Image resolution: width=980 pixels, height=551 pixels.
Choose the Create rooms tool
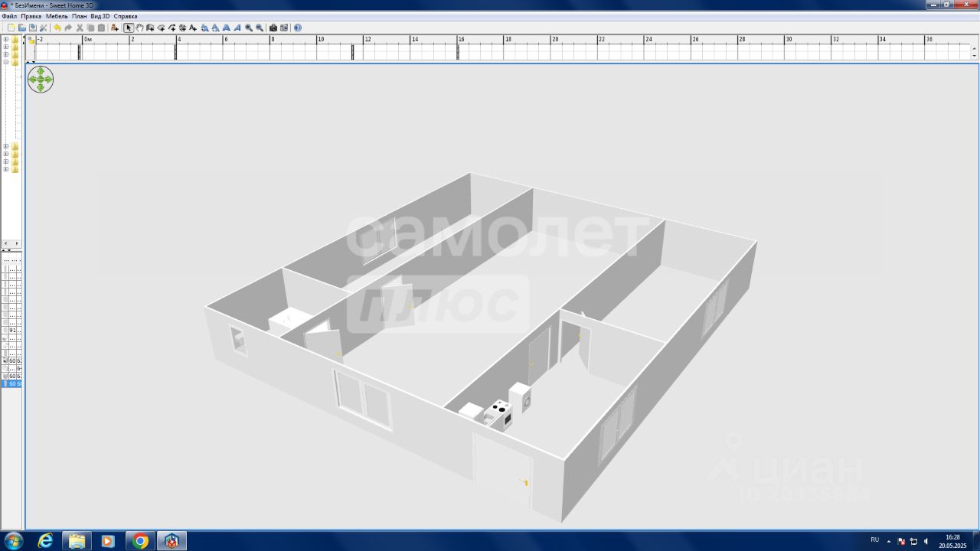coord(162,28)
